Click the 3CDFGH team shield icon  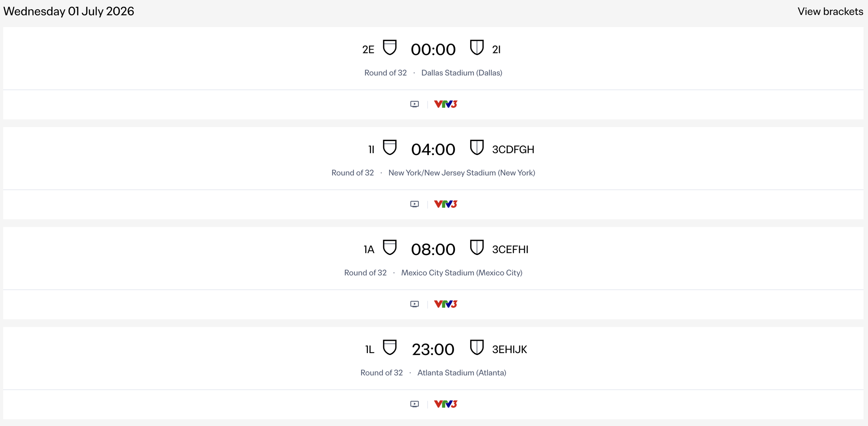click(477, 147)
